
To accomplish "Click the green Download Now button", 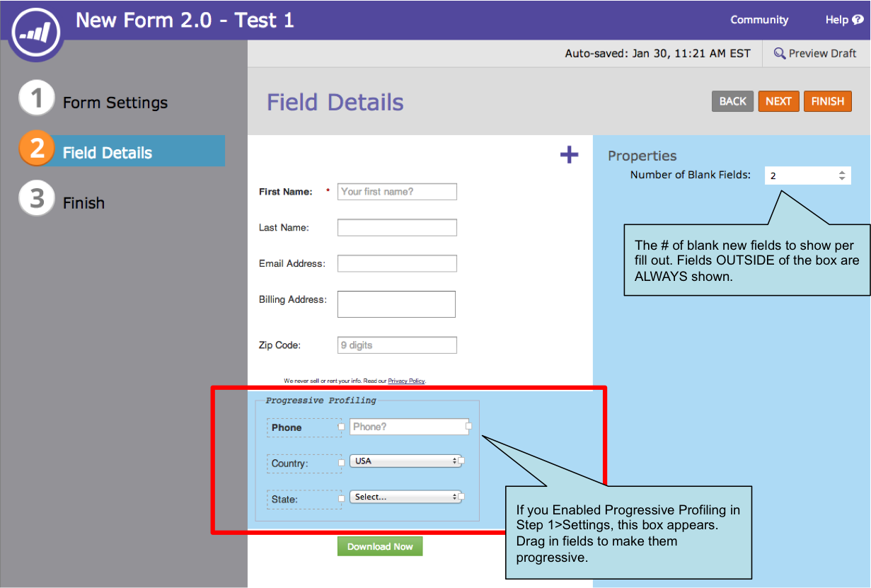I will tap(380, 546).
